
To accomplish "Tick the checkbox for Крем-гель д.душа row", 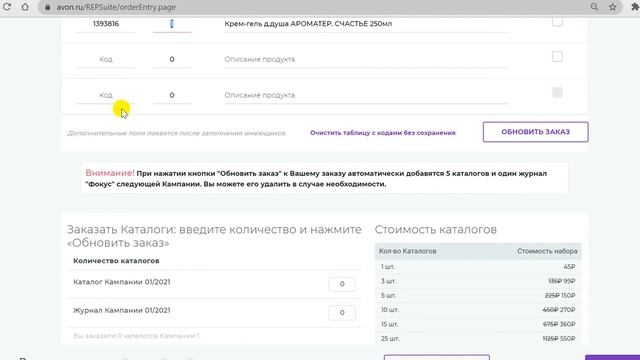I will [x=557, y=22].
